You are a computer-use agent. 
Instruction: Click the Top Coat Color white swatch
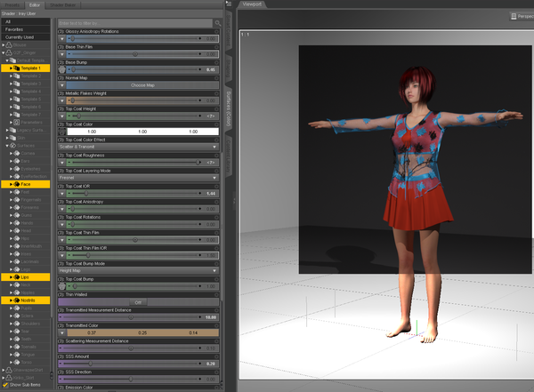(142, 132)
